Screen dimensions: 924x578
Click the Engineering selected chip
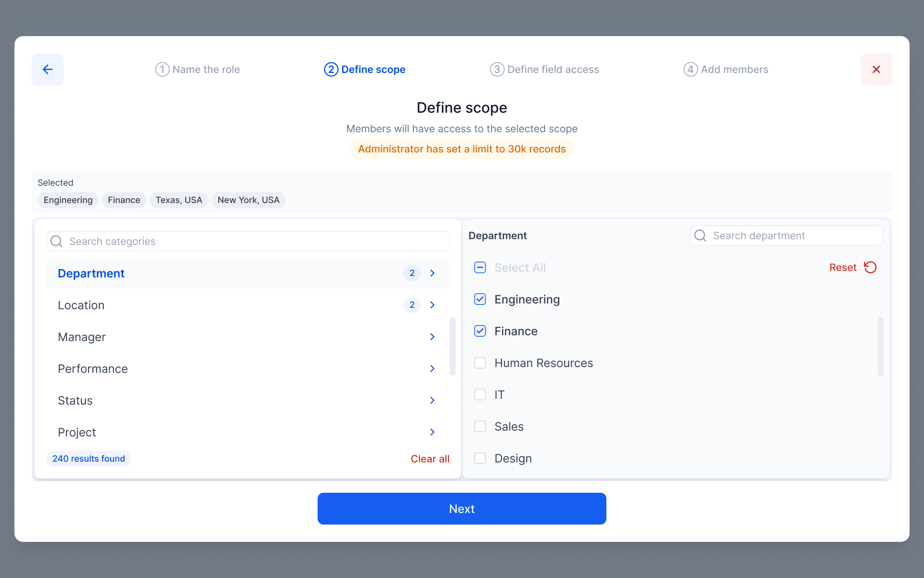click(x=68, y=200)
